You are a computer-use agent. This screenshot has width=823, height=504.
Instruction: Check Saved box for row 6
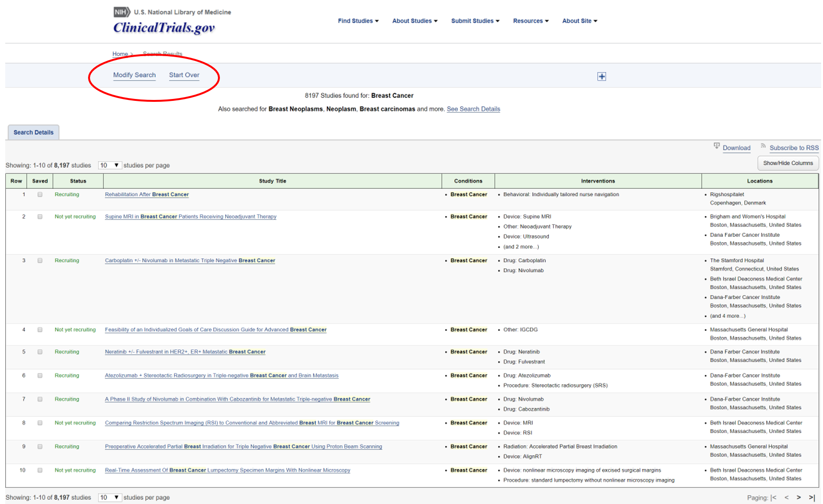(x=40, y=376)
